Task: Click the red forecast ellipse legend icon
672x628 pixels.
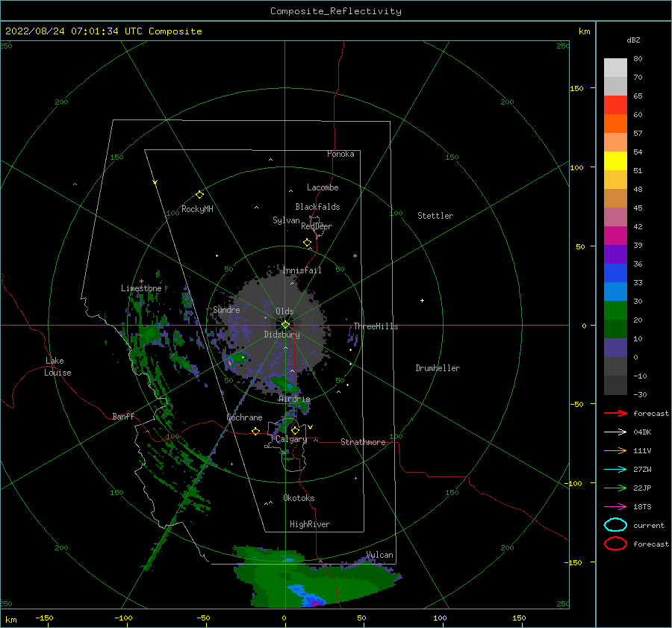Action: pyautogui.click(x=615, y=544)
